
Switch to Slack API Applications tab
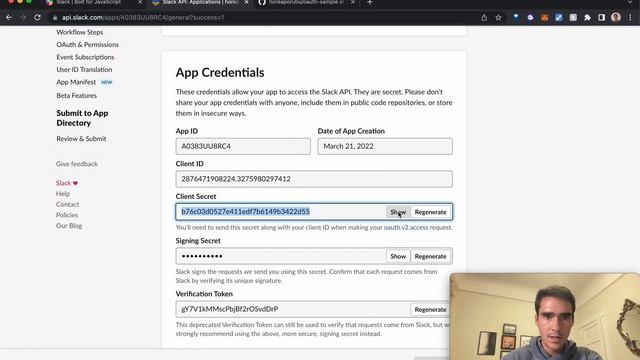pos(200,2)
